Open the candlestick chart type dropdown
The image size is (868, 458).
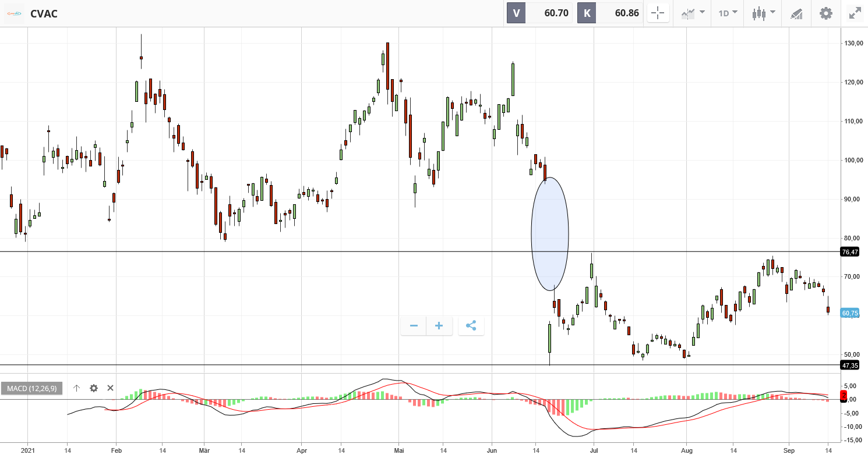coord(764,13)
